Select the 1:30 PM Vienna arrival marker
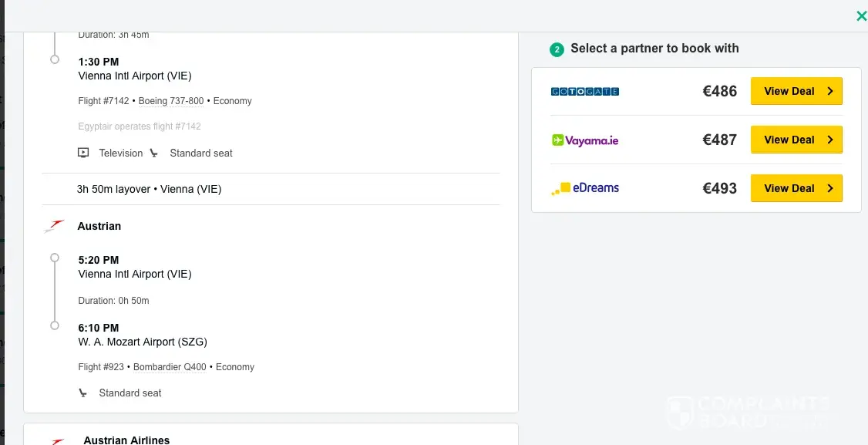Image resolution: width=868 pixels, height=445 pixels. click(54, 59)
